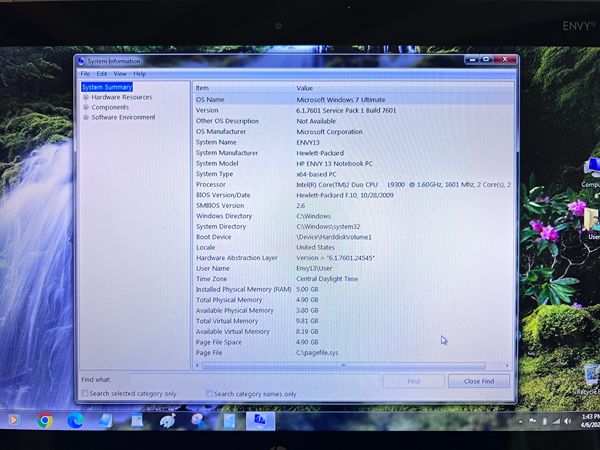The width and height of the screenshot is (600, 450).
Task: Open the View menu
Action: tap(120, 73)
